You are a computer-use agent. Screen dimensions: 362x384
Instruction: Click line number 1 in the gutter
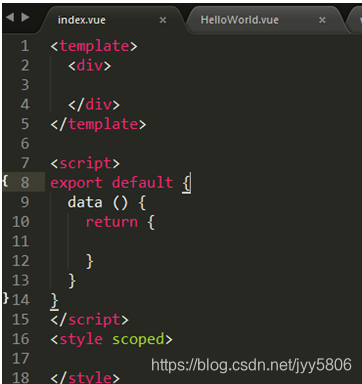coord(25,46)
